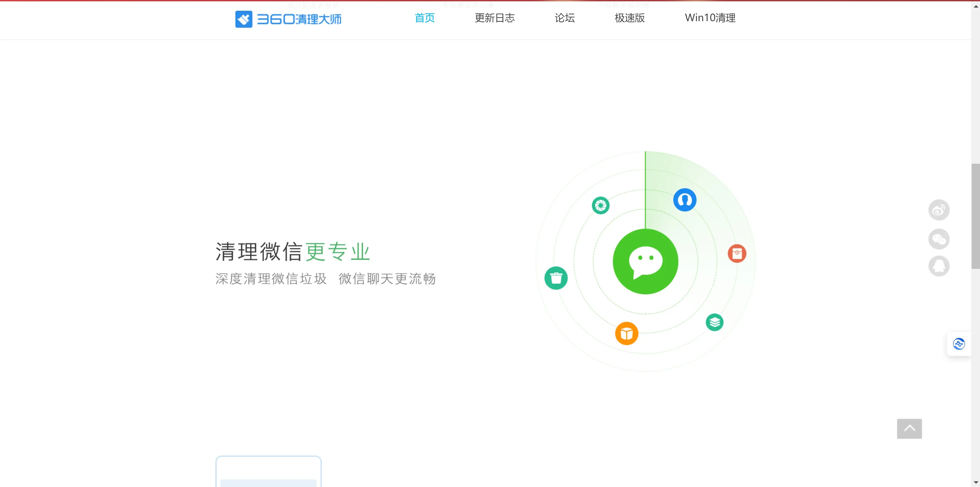The width and height of the screenshot is (980, 487).
Task: Click the orange box package icon
Action: pyautogui.click(x=627, y=334)
